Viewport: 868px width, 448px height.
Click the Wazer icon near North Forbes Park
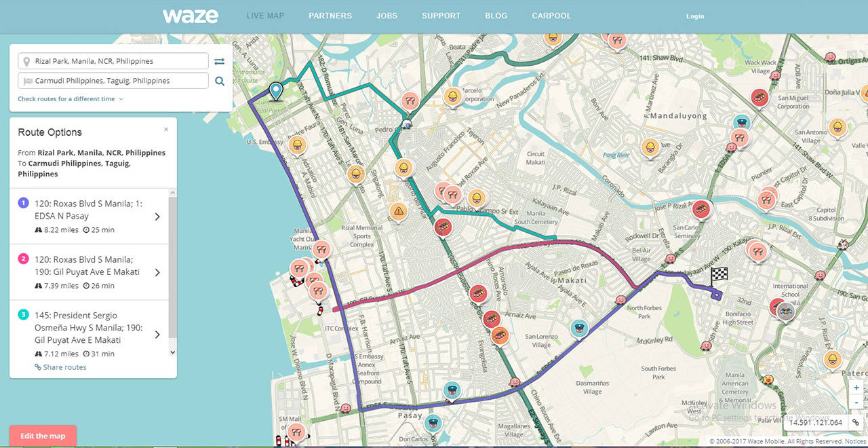pyautogui.click(x=620, y=300)
